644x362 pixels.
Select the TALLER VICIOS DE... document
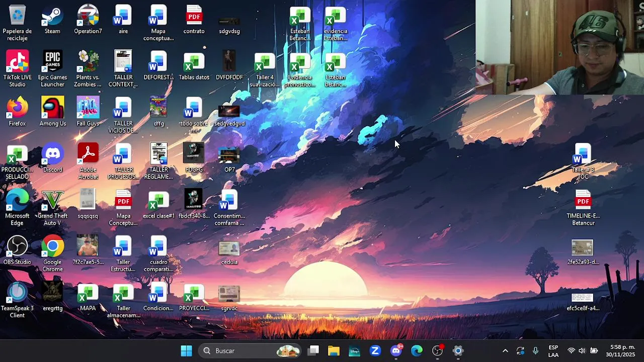(x=123, y=115)
